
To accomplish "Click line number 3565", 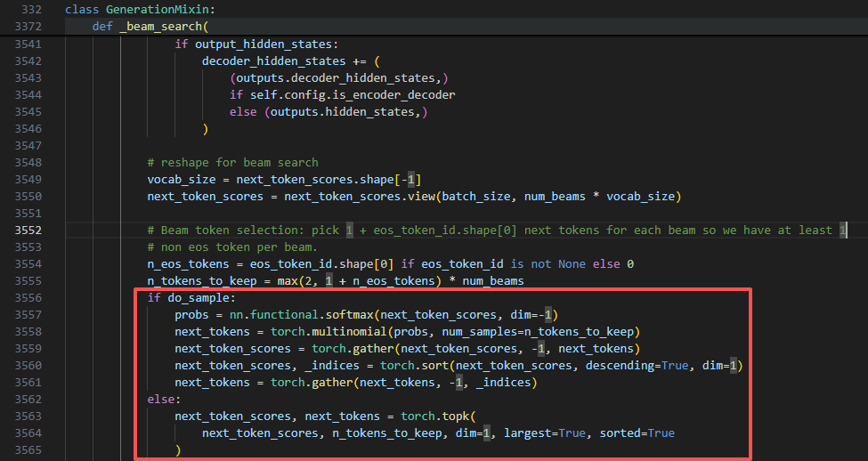I will click(28, 449).
